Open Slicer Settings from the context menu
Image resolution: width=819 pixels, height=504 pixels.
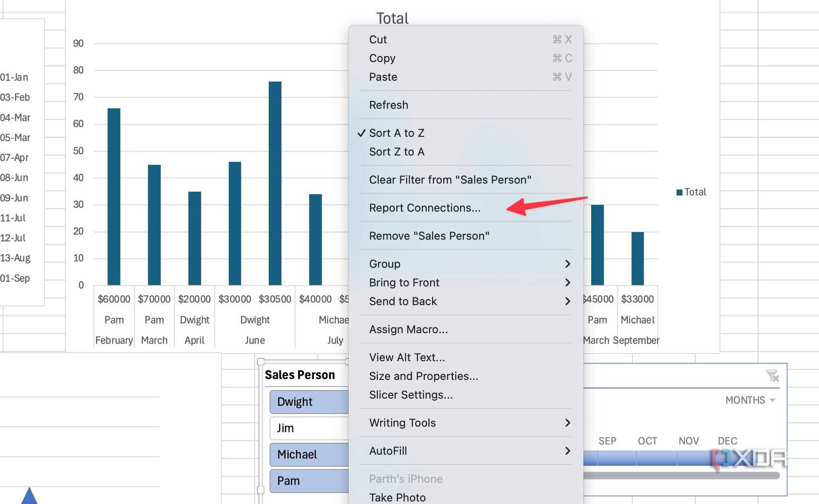[x=411, y=395]
